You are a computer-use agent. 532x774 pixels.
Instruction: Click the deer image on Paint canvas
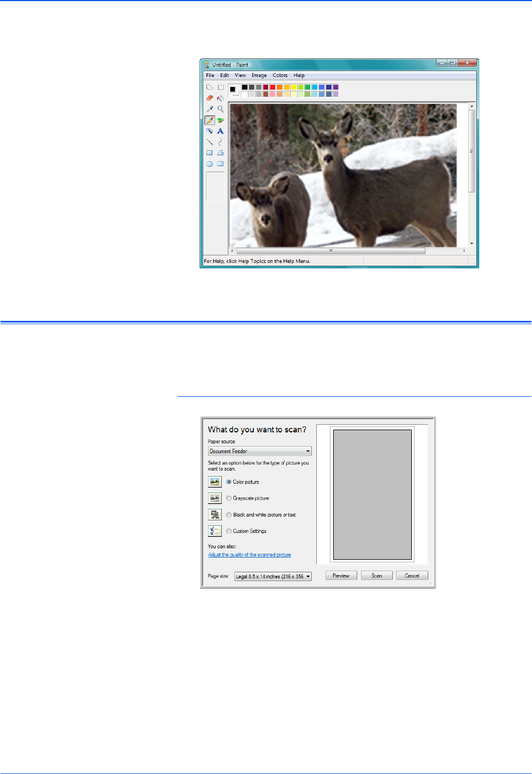(x=344, y=175)
